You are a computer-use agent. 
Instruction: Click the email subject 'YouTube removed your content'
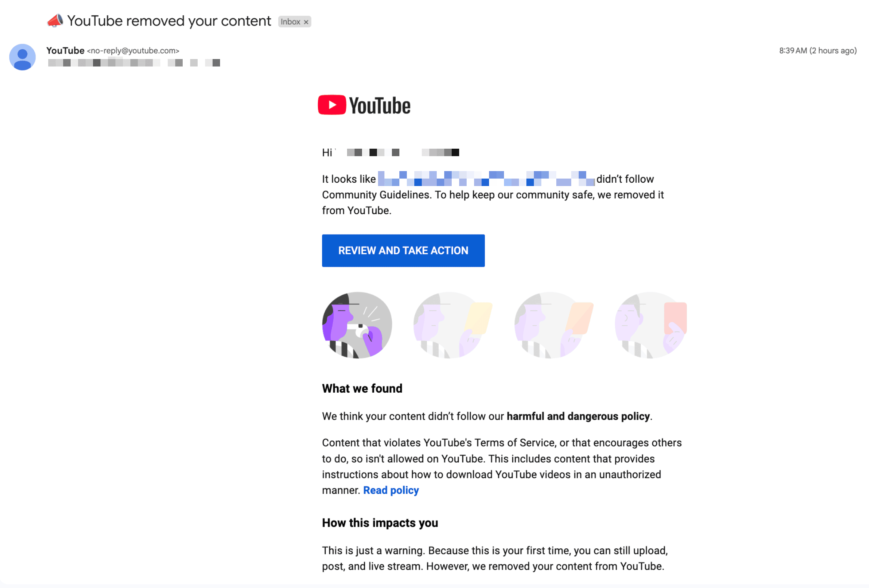coord(169,21)
